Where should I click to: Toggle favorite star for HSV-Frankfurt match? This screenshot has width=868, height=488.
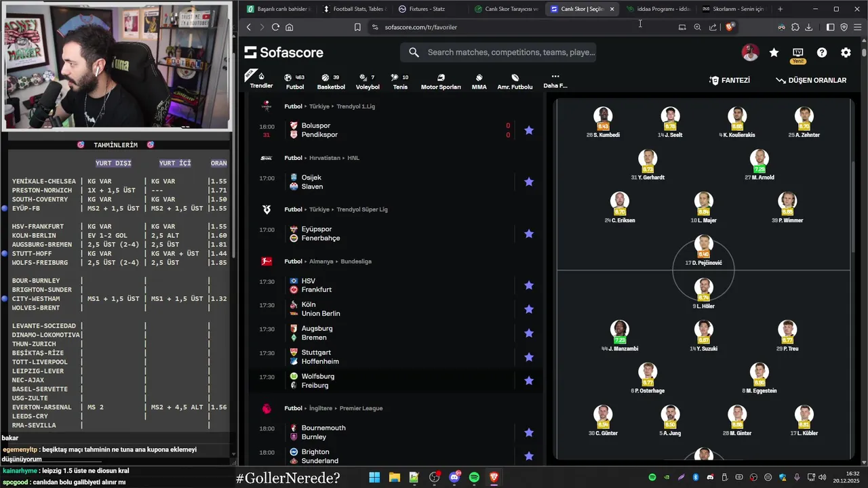pos(529,285)
